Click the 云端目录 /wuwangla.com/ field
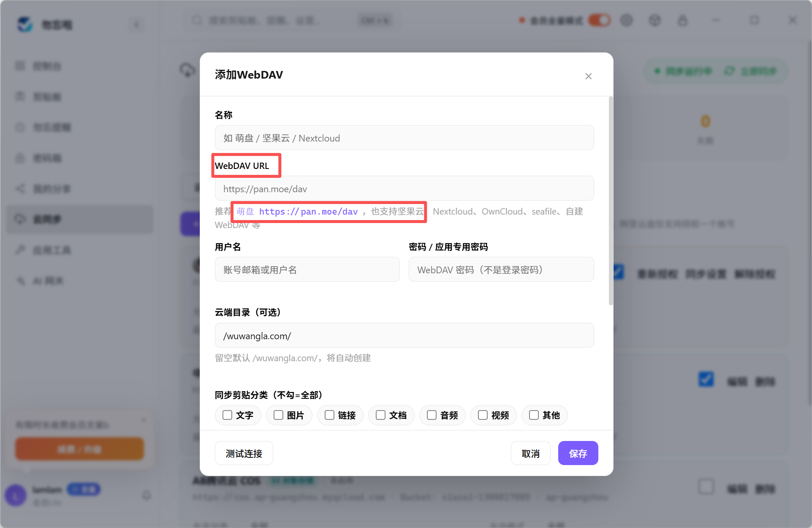This screenshot has width=812, height=528. (x=404, y=335)
